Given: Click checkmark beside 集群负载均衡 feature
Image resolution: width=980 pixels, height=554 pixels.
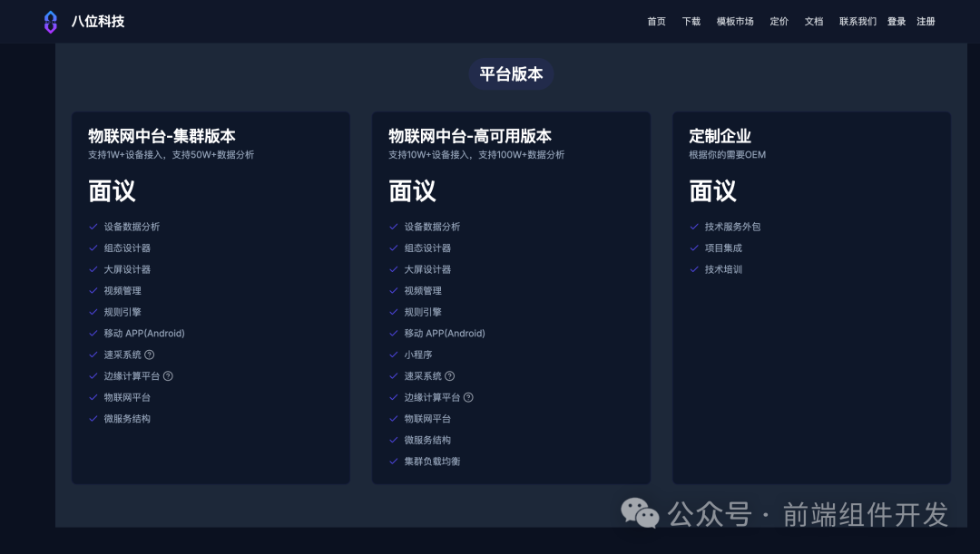Looking at the screenshot, I should 393,461.
